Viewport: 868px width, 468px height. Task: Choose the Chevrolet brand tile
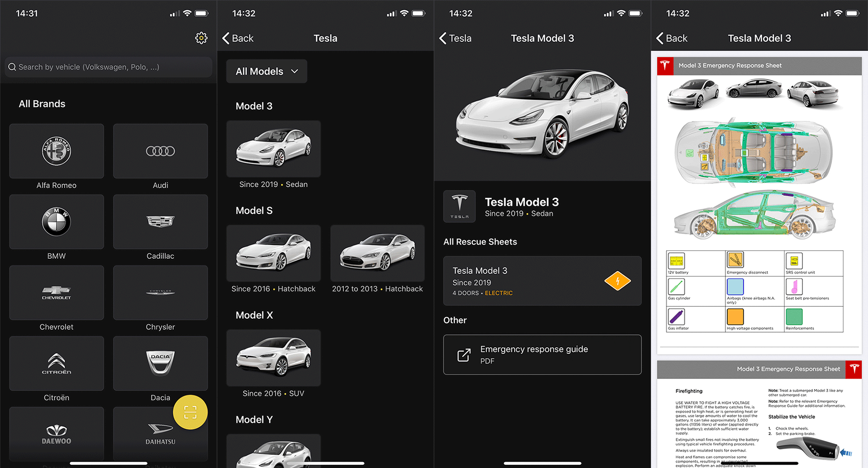click(x=57, y=293)
